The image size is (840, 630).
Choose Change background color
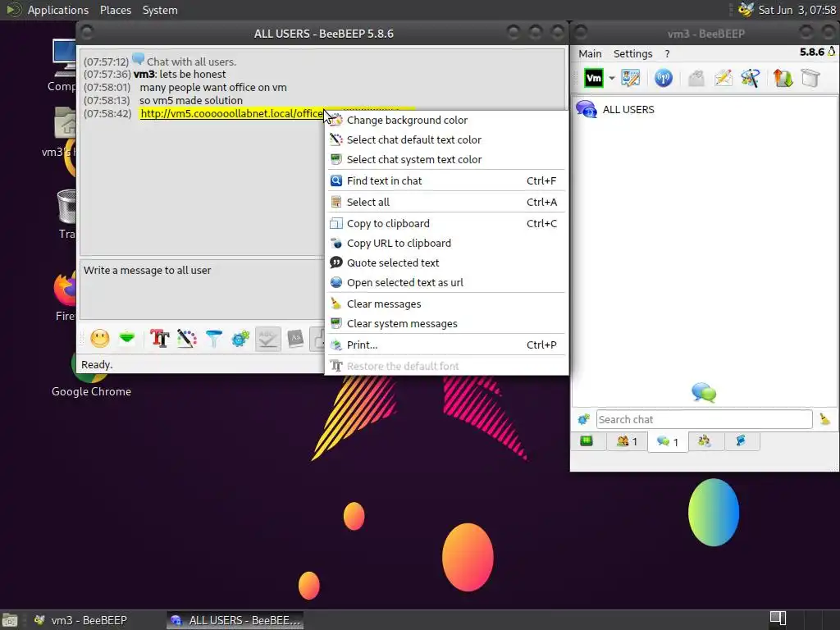click(x=445, y=120)
